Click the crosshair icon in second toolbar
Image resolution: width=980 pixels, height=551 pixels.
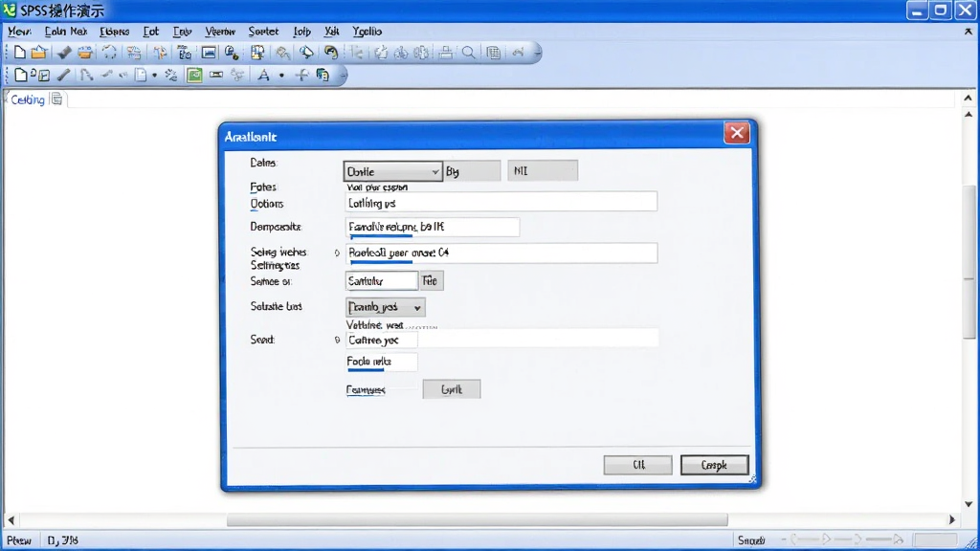[x=301, y=75]
